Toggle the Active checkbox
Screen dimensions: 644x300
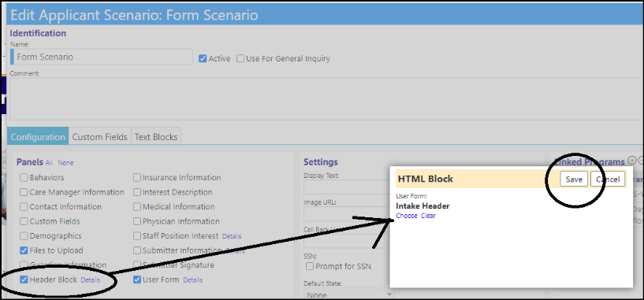pyautogui.click(x=202, y=59)
